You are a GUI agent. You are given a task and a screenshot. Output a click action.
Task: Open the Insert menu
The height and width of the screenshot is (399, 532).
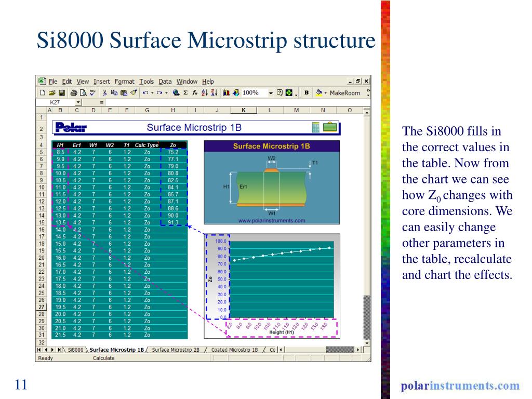pos(101,82)
